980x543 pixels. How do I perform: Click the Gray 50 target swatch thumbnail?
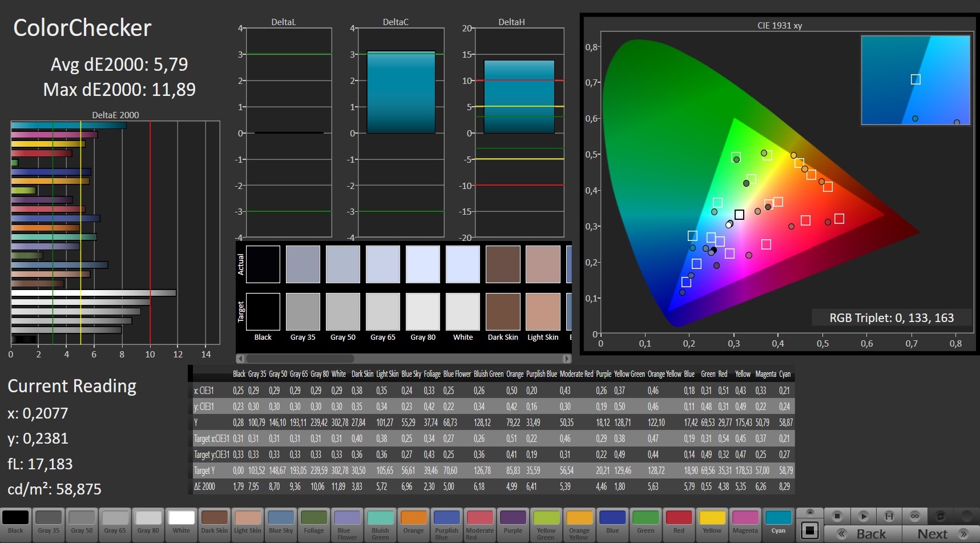tap(343, 312)
